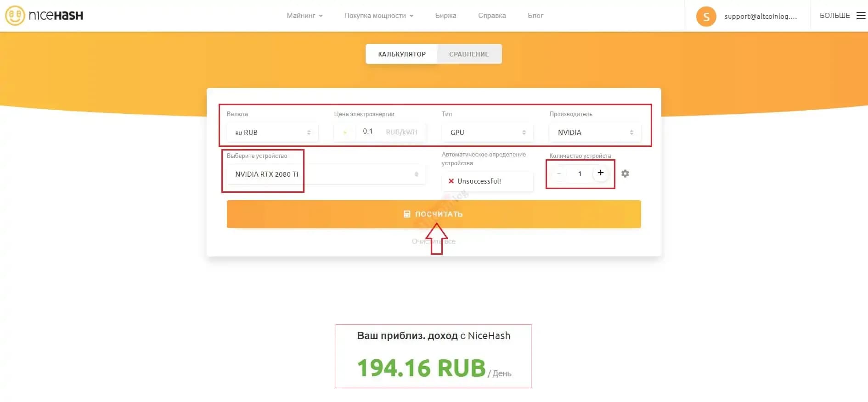Click the БОЛЬШЕ menu label
This screenshot has width=868, height=402.
pyautogui.click(x=835, y=16)
